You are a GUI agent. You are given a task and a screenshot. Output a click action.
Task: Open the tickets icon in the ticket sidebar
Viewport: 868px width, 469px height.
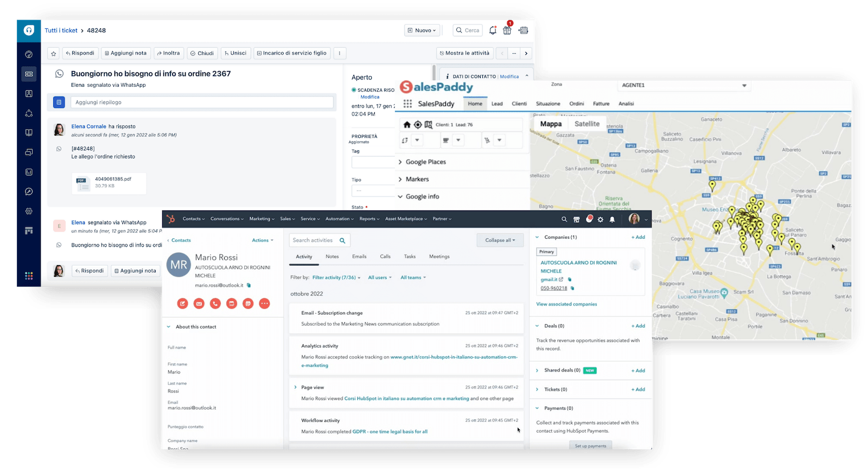tap(29, 74)
